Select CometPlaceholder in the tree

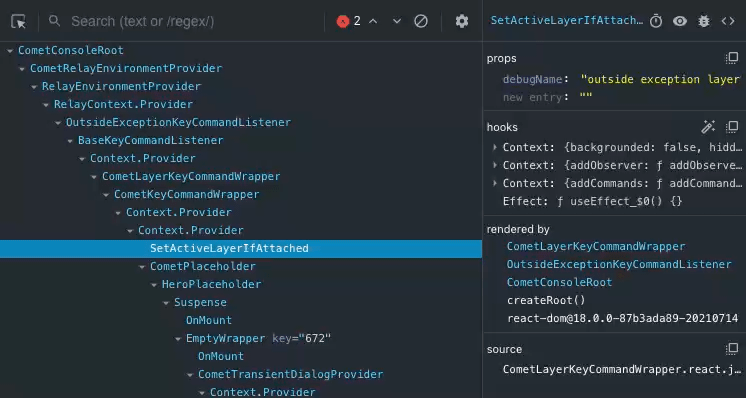203,266
